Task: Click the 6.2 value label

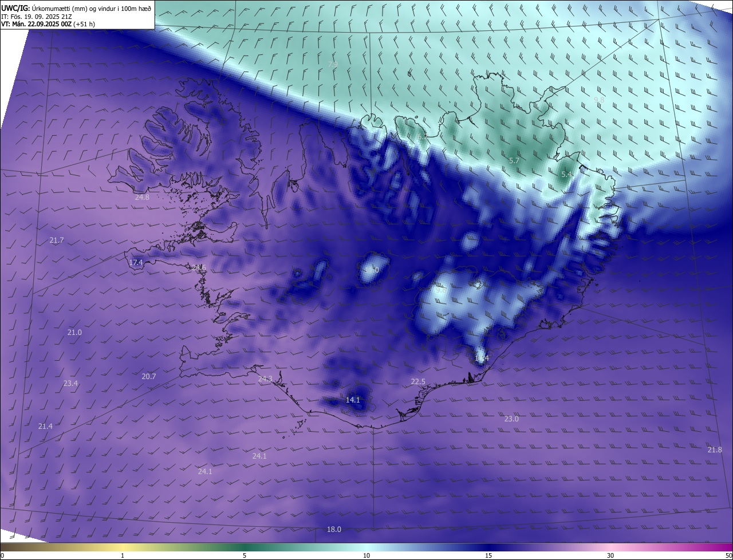Action: 423,137
